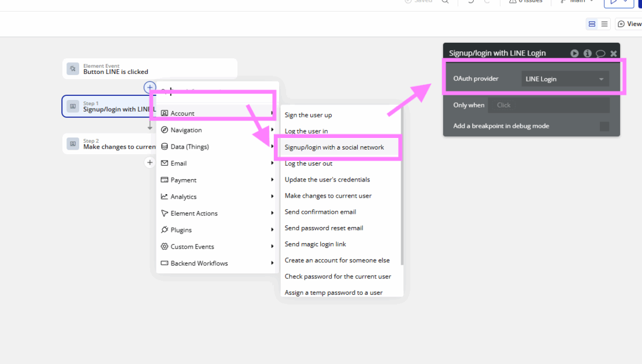Open the View comments button
Image resolution: width=642 pixels, height=364 pixels.
pyautogui.click(x=629, y=24)
